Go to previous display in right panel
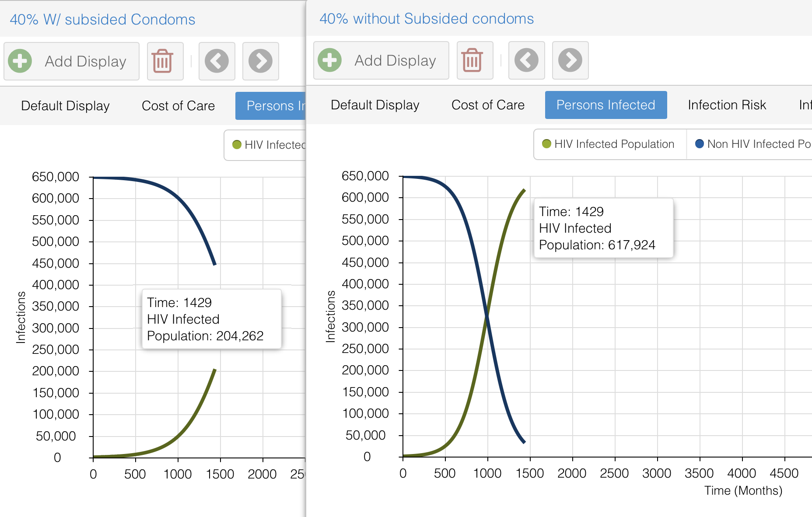The image size is (812, 517). 526,60
